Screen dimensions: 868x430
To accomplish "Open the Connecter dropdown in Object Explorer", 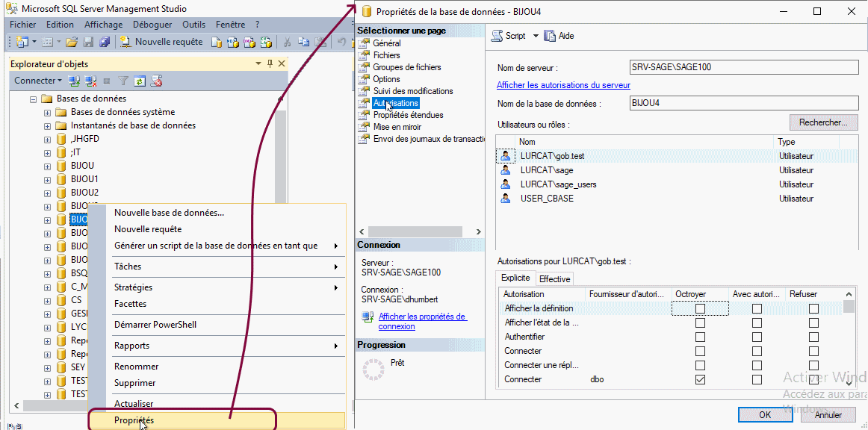I will (x=38, y=81).
